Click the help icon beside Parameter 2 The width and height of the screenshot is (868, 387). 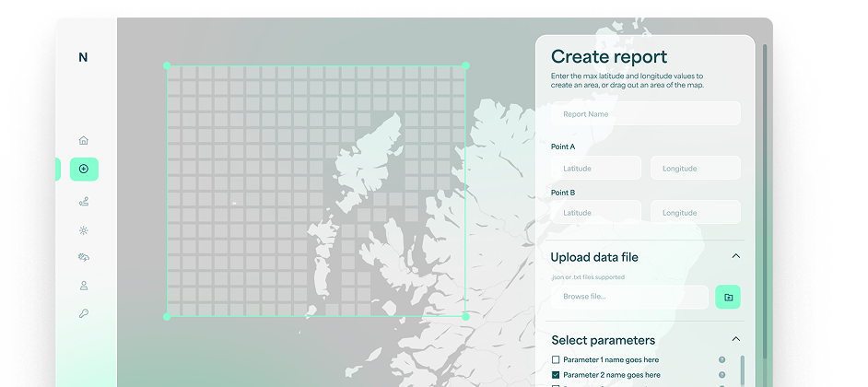(x=721, y=375)
